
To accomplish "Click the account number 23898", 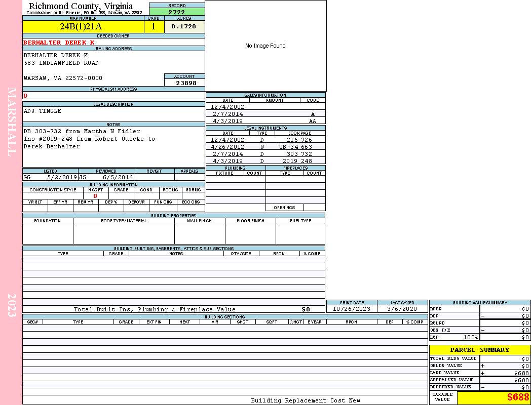I will click(186, 83).
